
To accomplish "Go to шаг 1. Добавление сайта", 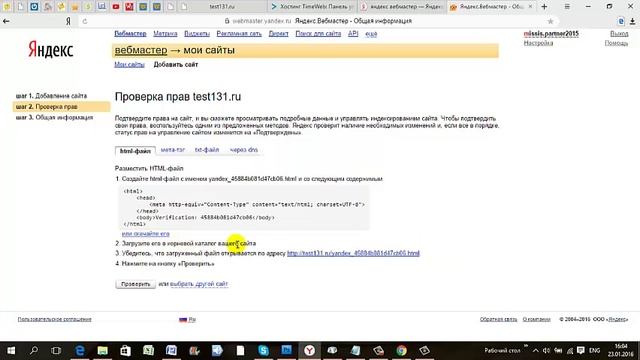I will click(51, 96).
